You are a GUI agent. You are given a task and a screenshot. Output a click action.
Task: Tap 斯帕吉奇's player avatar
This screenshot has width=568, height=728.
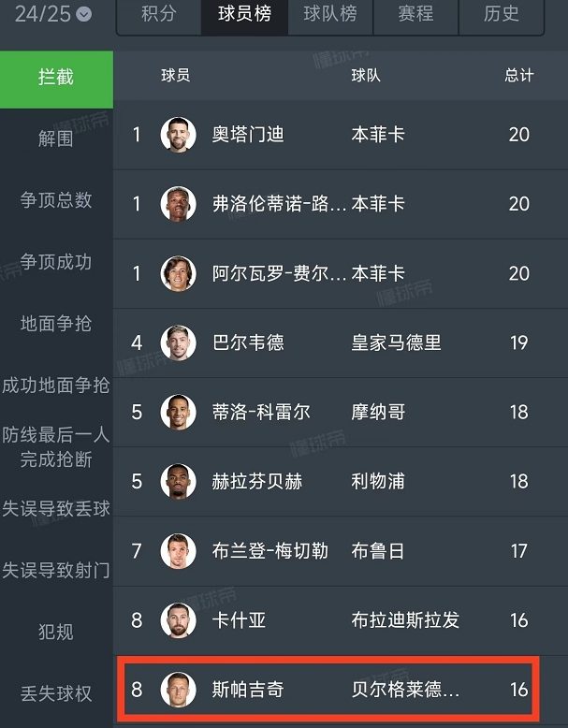coord(178,691)
